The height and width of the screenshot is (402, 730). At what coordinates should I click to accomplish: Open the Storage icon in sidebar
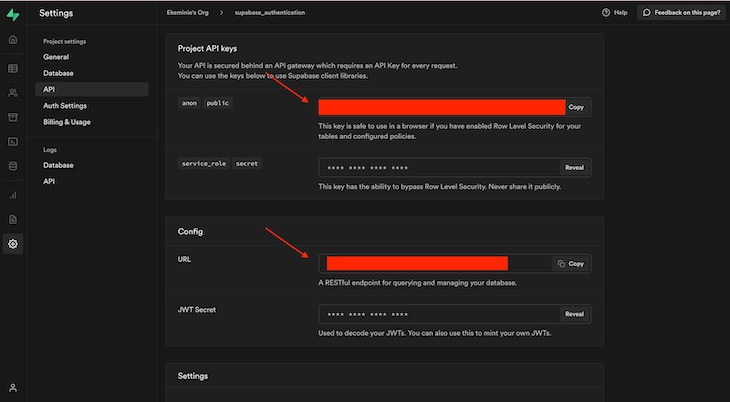point(13,117)
